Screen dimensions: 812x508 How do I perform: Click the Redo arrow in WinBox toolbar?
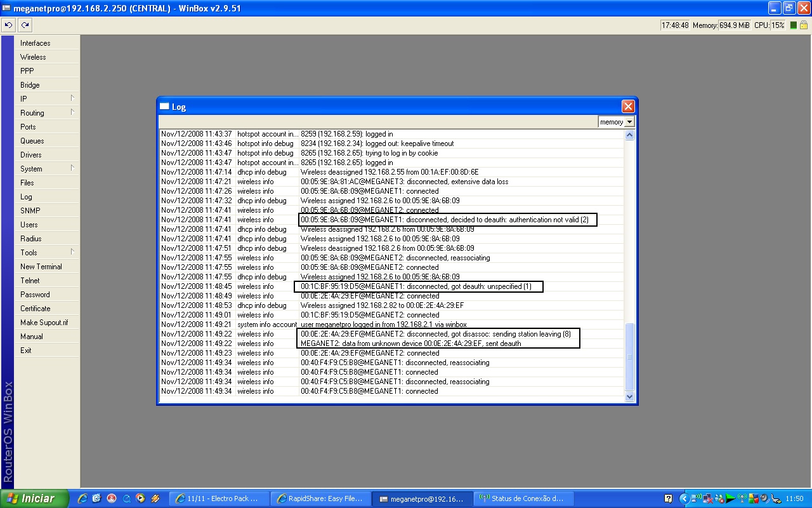[25, 25]
